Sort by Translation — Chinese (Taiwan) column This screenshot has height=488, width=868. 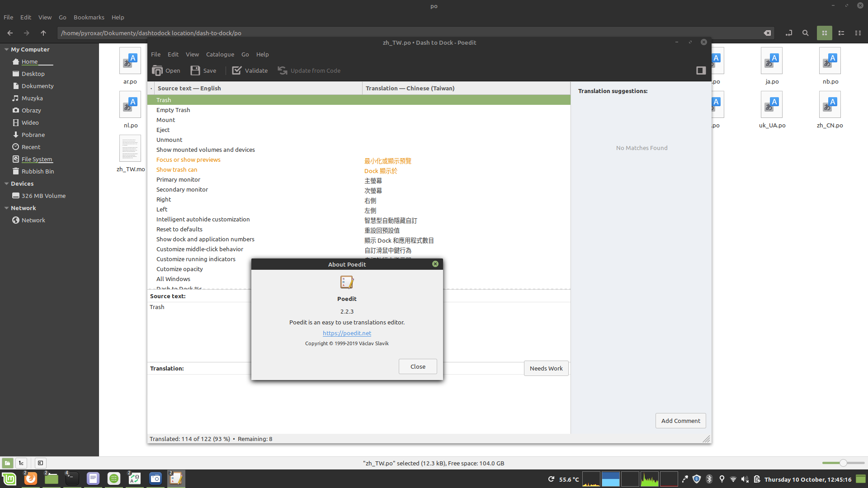click(466, 88)
